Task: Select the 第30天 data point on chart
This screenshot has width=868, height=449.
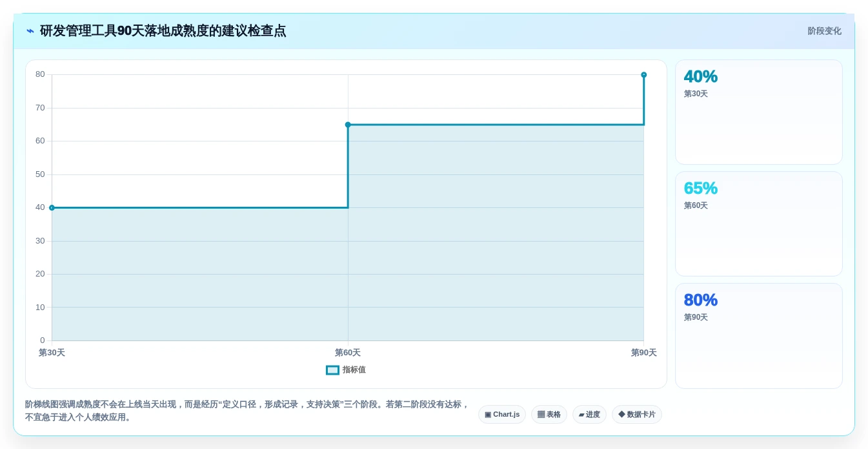Action: click(x=52, y=207)
